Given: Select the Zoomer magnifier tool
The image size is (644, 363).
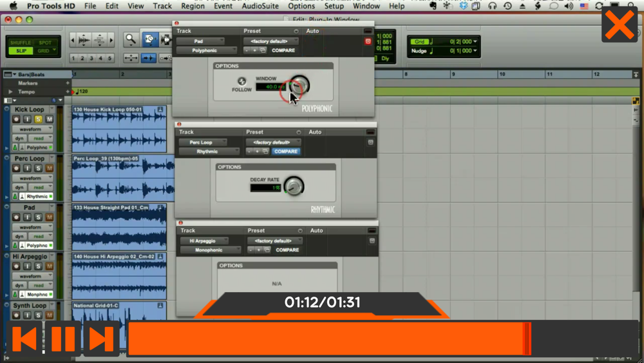Looking at the screenshot, I should (x=131, y=39).
